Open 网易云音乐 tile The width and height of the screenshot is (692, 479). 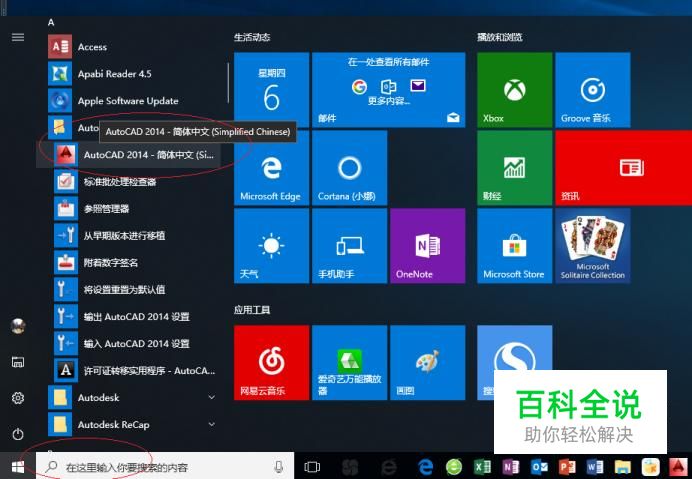(x=271, y=363)
